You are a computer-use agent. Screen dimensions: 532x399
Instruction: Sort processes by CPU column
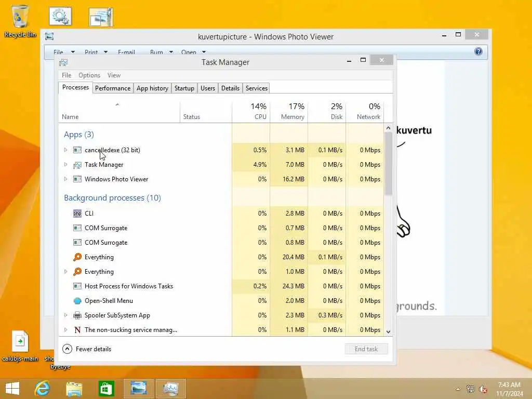(251, 112)
